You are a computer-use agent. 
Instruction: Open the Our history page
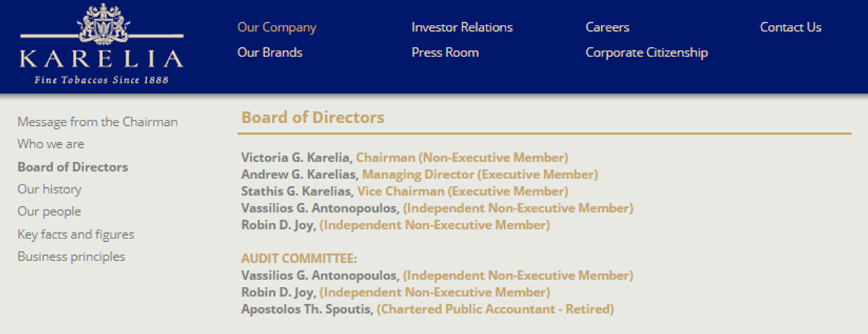[x=49, y=189]
